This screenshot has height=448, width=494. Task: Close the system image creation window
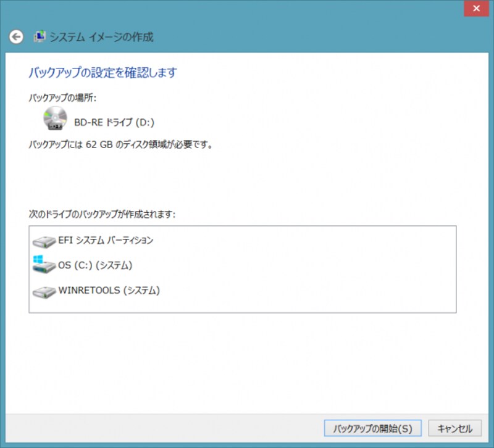[x=475, y=9]
